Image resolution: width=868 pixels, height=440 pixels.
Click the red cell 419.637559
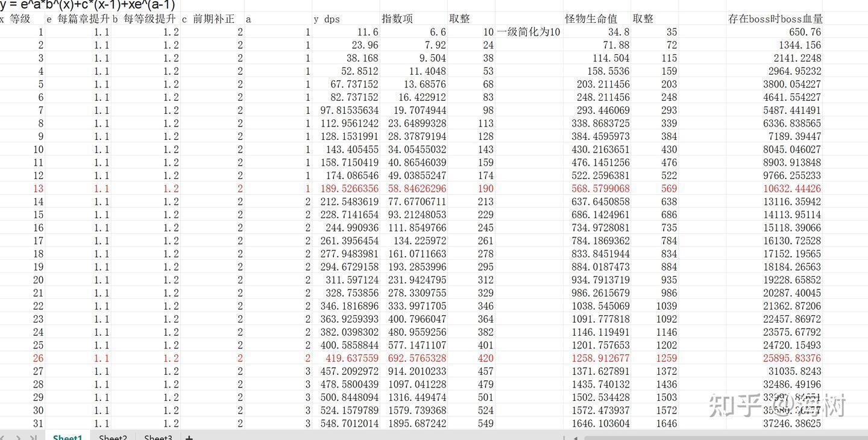346,358
